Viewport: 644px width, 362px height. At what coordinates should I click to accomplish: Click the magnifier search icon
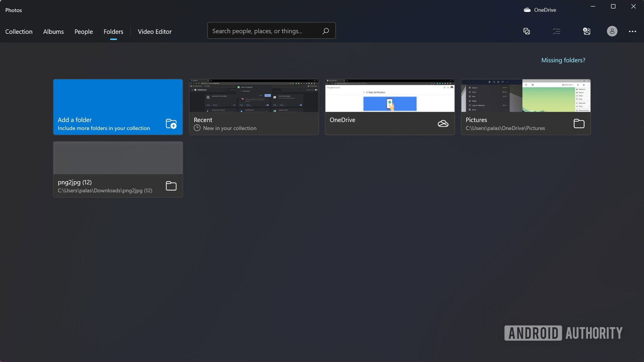(325, 31)
